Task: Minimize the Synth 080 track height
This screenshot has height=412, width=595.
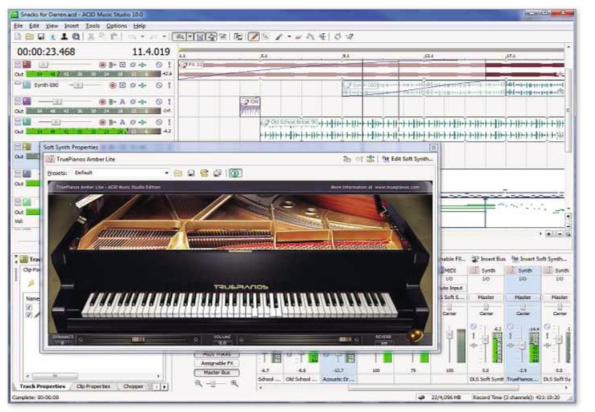Action: point(17,82)
